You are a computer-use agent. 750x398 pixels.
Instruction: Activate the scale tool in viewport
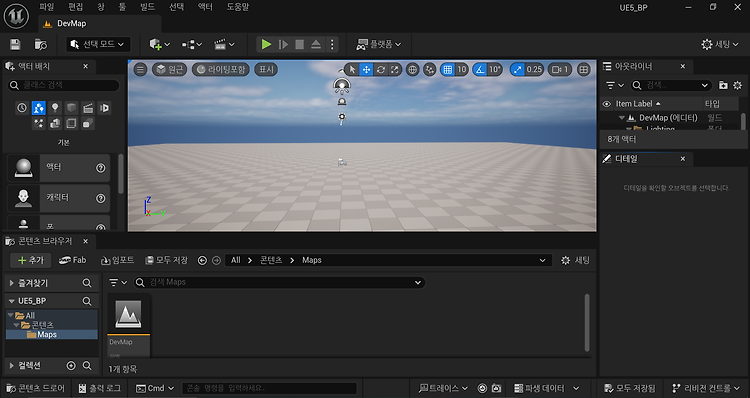(x=395, y=69)
